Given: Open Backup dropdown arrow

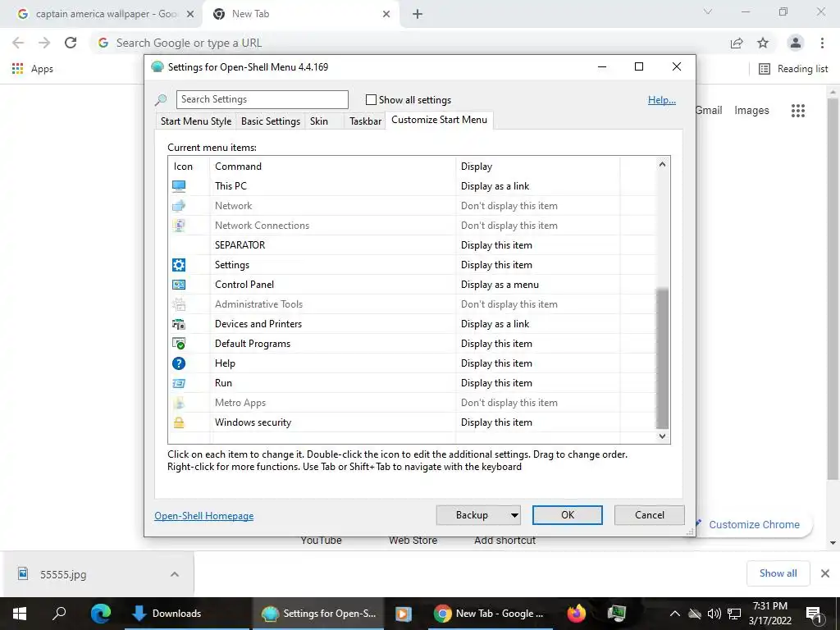Looking at the screenshot, I should [x=514, y=515].
